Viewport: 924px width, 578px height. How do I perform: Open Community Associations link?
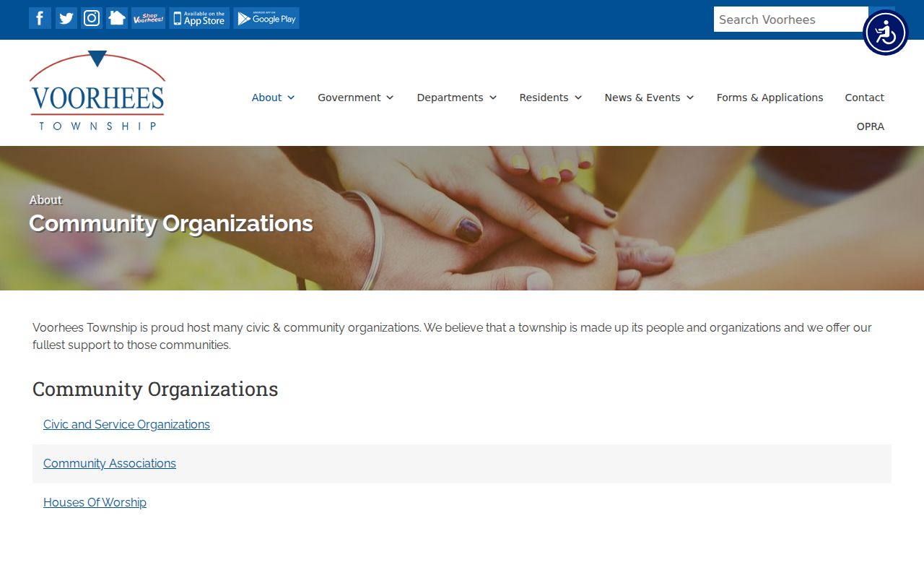point(110,463)
